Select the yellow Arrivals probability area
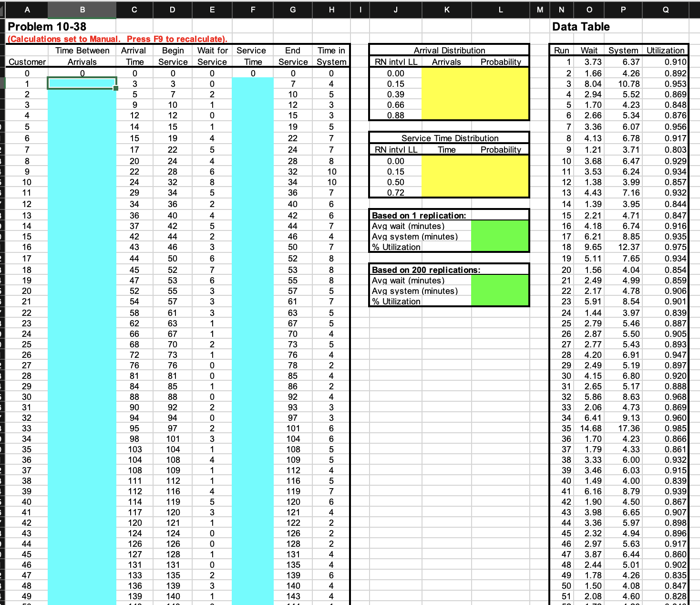This screenshot has height=605, width=700. [x=474, y=93]
